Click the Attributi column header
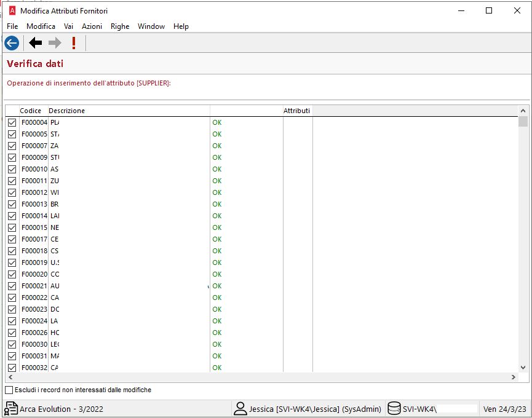The height and width of the screenshot is (418, 532). 297,111
